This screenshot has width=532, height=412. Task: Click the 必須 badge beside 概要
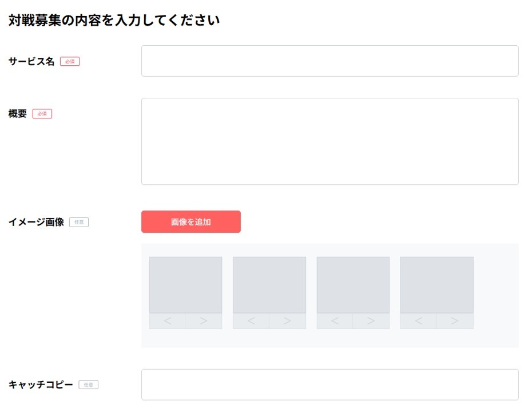(42, 114)
